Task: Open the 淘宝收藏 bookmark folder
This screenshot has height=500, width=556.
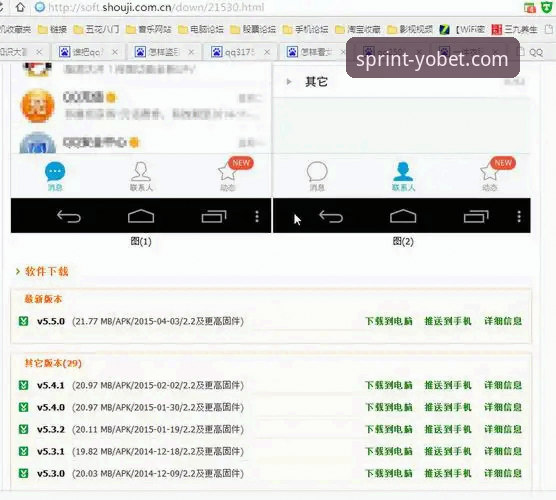Action: (x=358, y=29)
